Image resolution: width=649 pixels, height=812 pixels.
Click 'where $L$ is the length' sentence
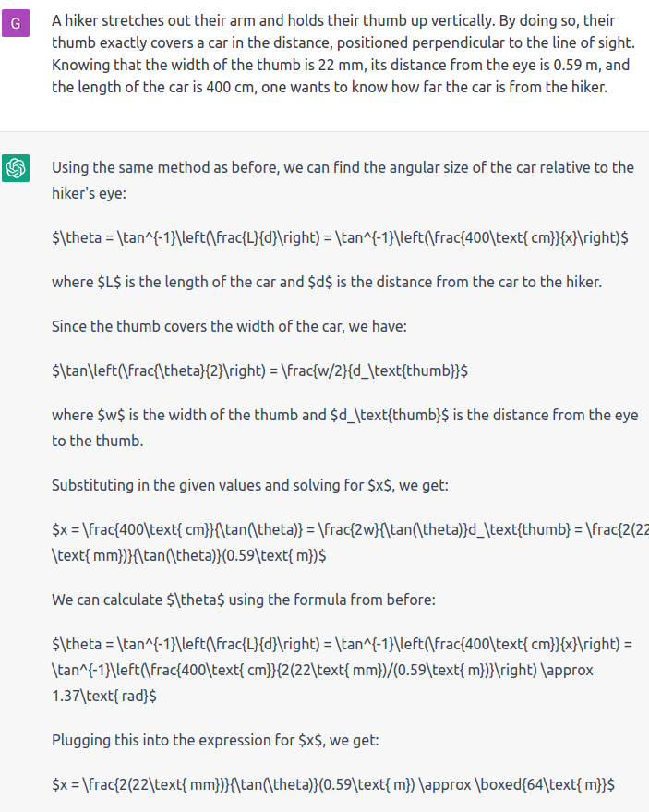(327, 282)
